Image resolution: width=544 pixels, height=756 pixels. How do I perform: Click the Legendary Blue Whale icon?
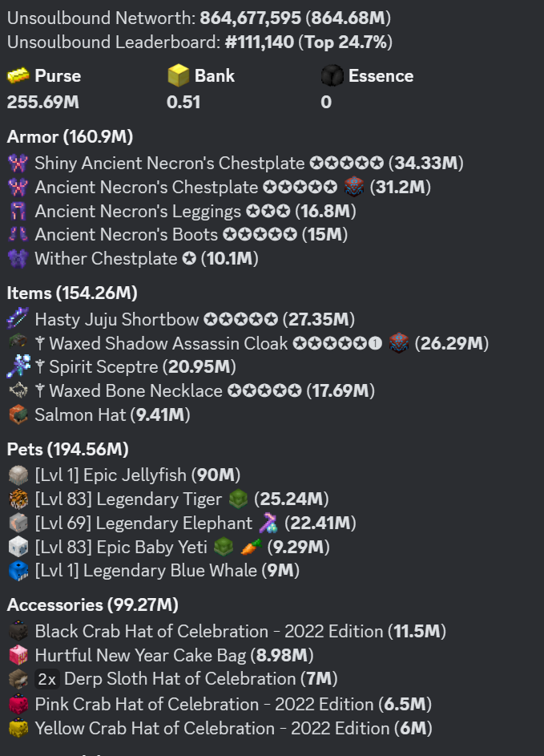tap(18, 571)
